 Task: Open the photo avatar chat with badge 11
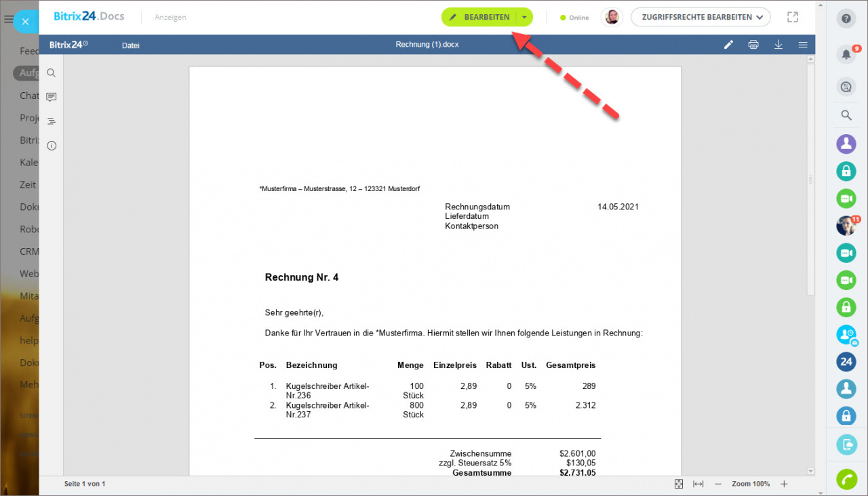(x=846, y=225)
